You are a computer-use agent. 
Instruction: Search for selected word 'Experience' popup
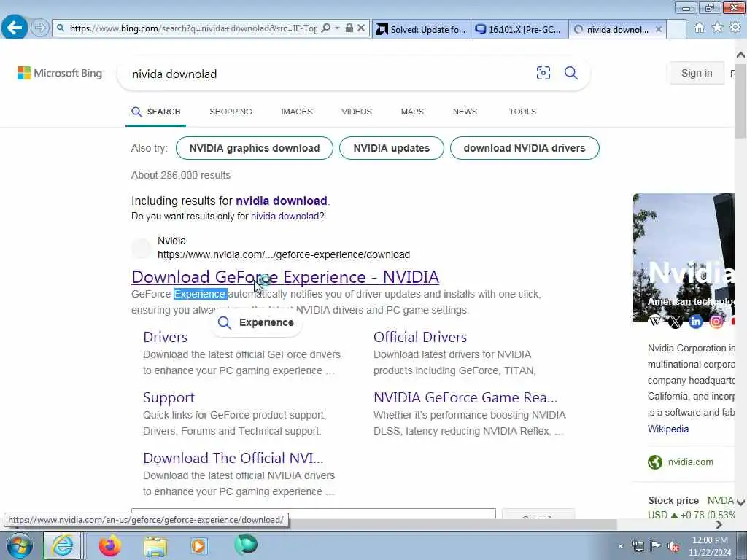tap(256, 322)
